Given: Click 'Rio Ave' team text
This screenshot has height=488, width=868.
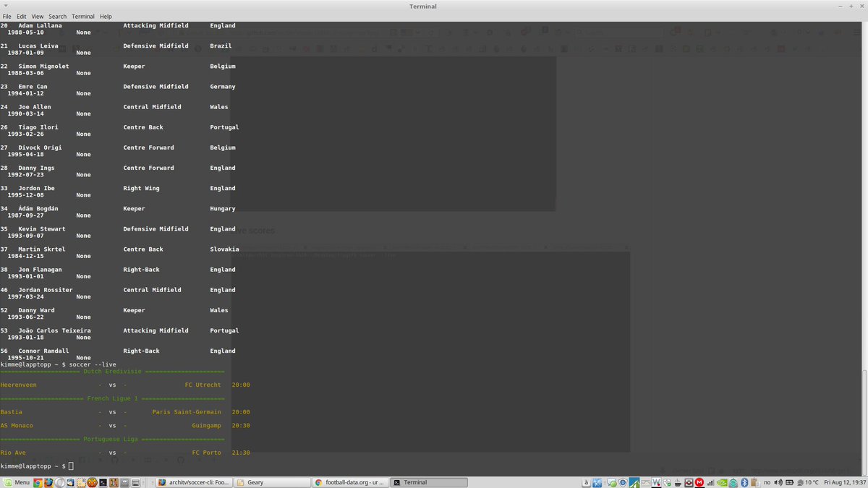Looking at the screenshot, I should tap(13, 453).
